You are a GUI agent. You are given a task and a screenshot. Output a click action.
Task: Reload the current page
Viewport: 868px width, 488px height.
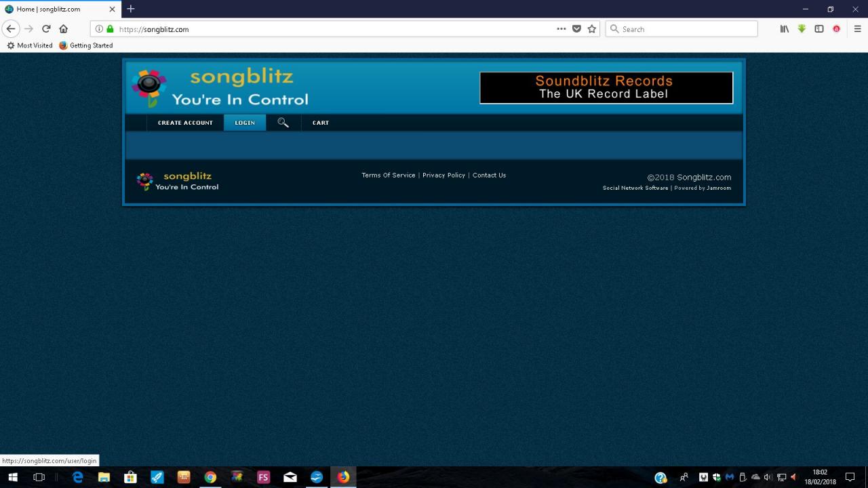(46, 29)
